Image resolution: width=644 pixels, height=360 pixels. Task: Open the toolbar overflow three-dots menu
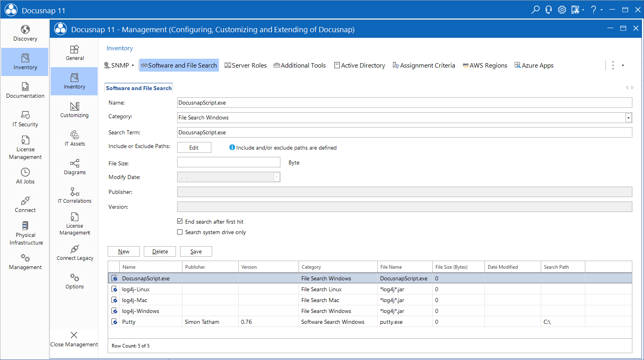coord(613,65)
